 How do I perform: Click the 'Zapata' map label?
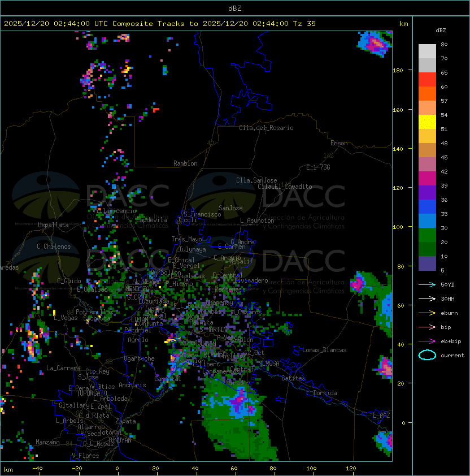point(125,421)
